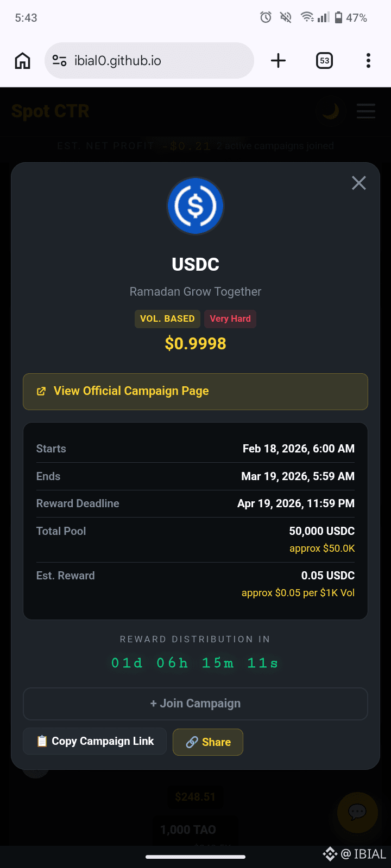Image resolution: width=391 pixels, height=868 pixels.
Task: Tap the USDC coin logo
Action: [x=195, y=206]
